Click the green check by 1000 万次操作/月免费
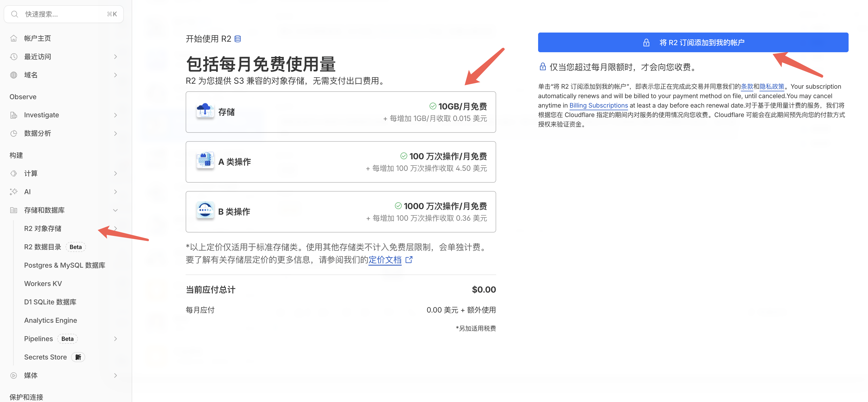The height and width of the screenshot is (402, 868). (398, 206)
